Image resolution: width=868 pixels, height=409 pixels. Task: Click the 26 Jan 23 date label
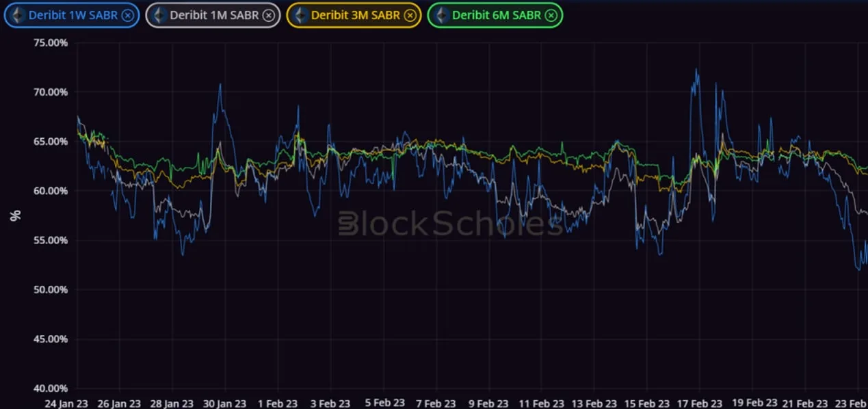coord(118,403)
